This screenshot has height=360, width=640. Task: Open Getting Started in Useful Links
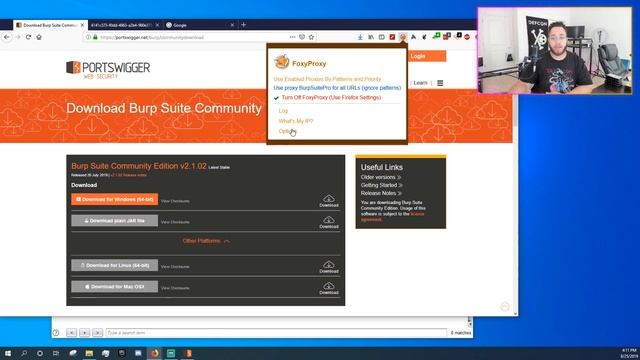click(382, 185)
